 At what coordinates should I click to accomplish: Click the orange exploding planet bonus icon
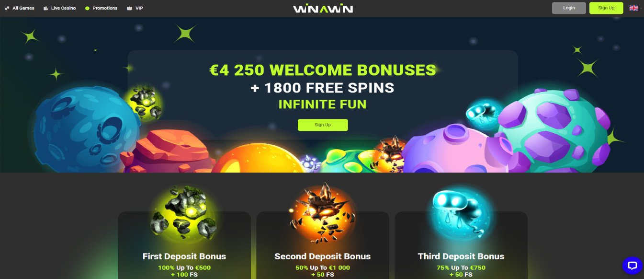pos(322,212)
